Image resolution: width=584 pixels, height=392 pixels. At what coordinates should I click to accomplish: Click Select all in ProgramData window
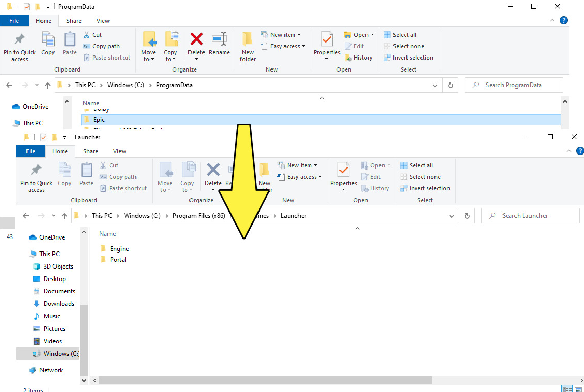click(x=400, y=35)
